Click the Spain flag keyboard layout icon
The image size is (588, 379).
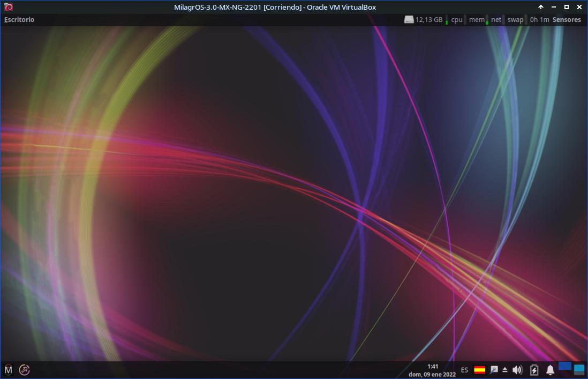pos(479,370)
